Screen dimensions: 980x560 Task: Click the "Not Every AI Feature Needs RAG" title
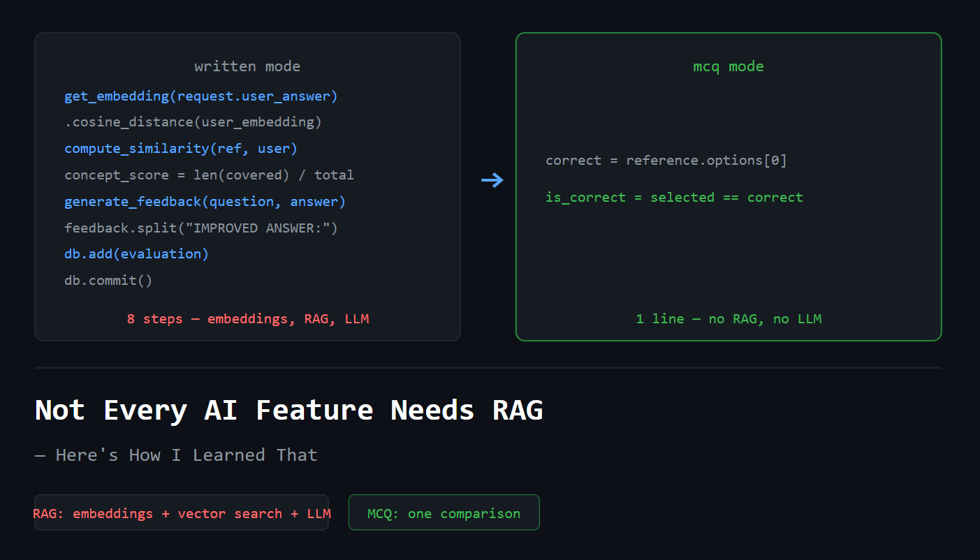(x=289, y=410)
